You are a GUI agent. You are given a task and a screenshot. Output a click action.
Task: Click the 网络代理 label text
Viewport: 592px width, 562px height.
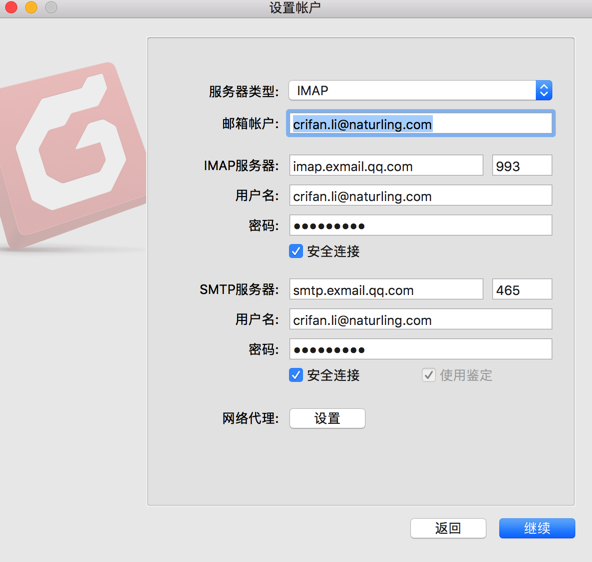pyautogui.click(x=250, y=419)
